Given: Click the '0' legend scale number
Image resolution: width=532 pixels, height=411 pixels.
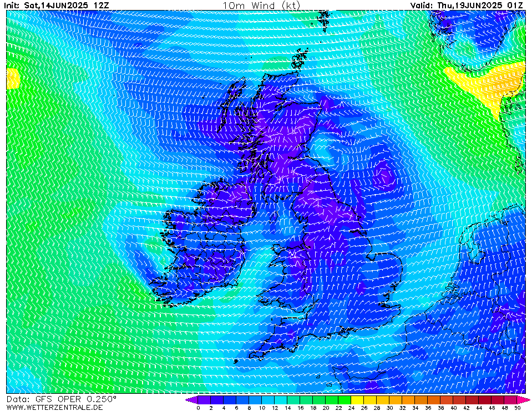Looking at the screenshot, I should pyautogui.click(x=198, y=408).
